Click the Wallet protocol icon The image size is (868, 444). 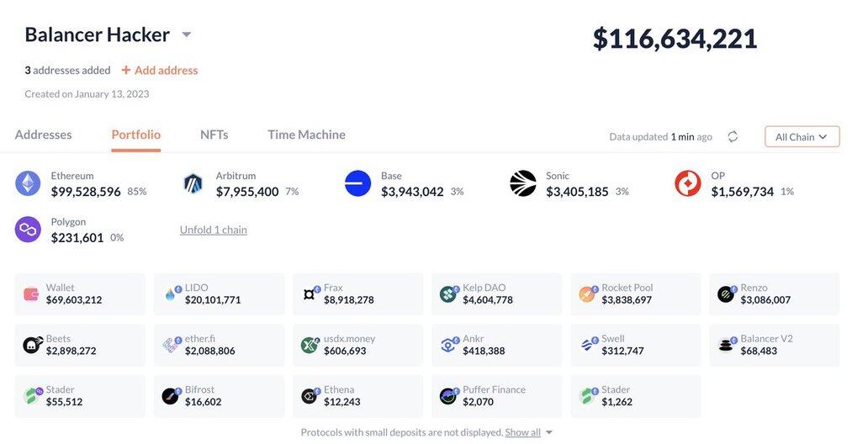32,294
